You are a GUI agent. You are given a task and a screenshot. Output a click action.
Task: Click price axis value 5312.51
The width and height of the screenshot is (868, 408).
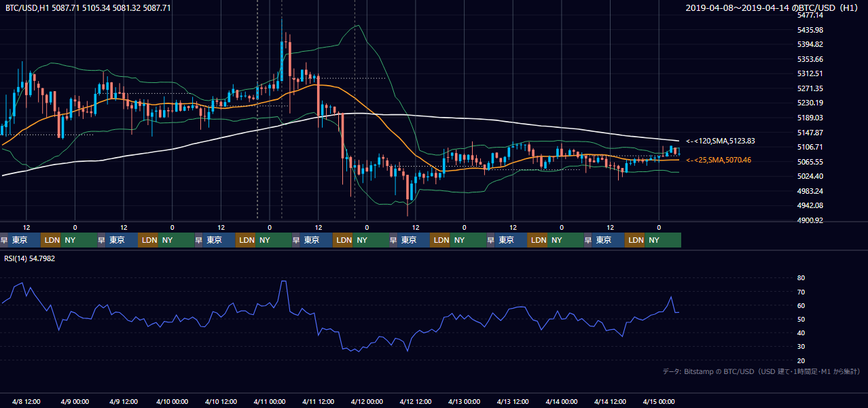click(x=810, y=73)
